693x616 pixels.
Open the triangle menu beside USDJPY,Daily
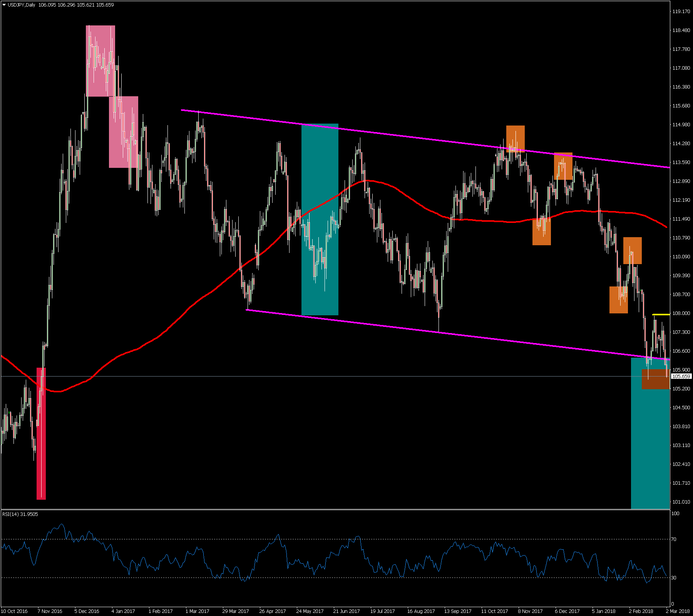[4, 5]
